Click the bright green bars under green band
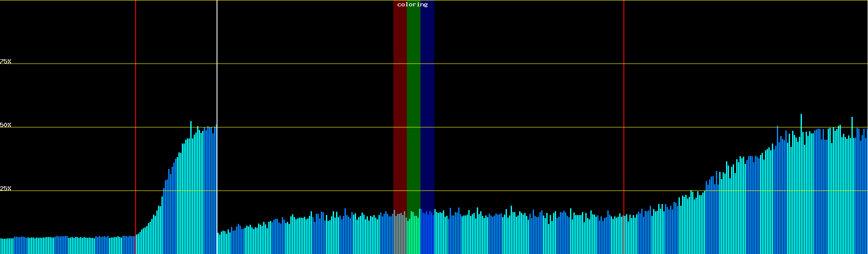 click(413, 235)
